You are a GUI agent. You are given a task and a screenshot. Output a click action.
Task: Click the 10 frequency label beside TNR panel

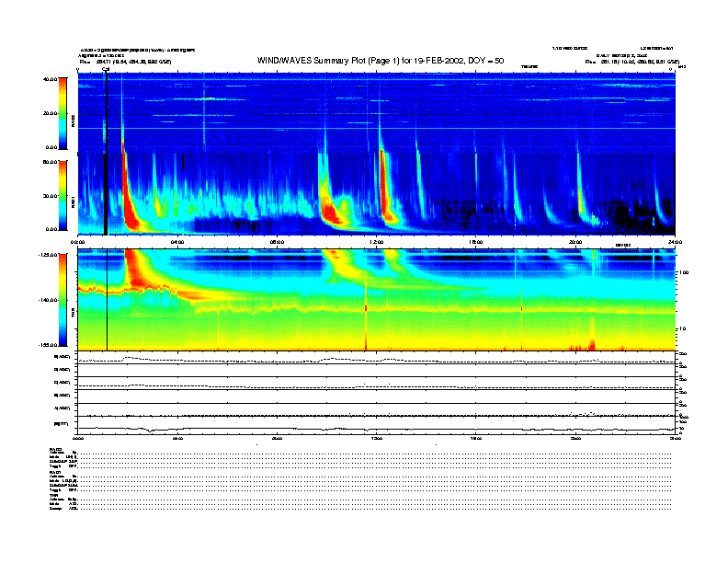[682, 329]
